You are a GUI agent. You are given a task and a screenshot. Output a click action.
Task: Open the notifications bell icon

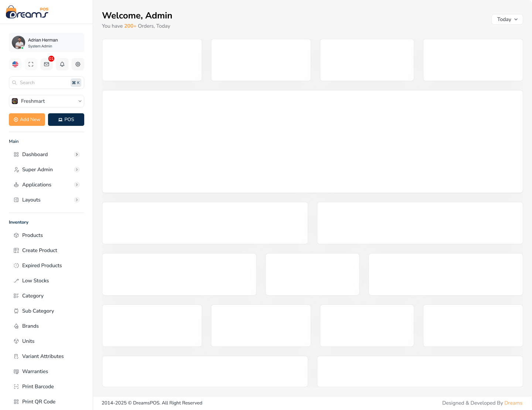pyautogui.click(x=62, y=64)
